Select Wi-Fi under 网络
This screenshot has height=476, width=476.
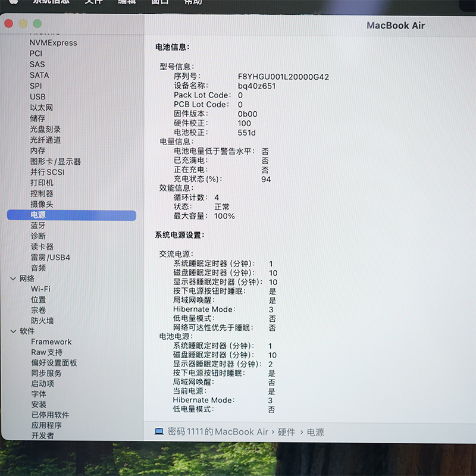40,289
